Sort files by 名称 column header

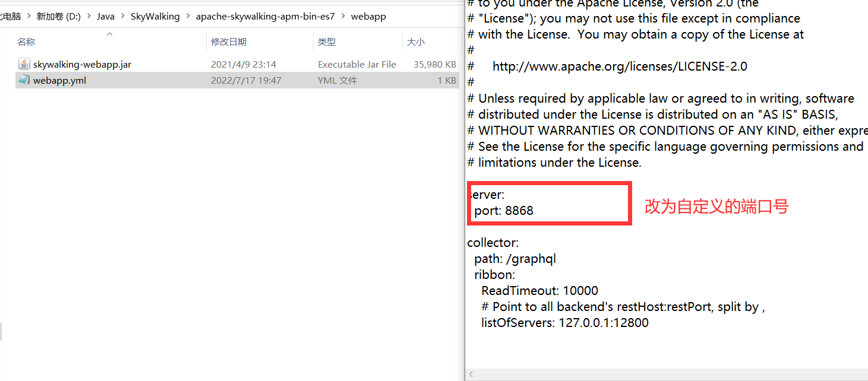tap(26, 42)
